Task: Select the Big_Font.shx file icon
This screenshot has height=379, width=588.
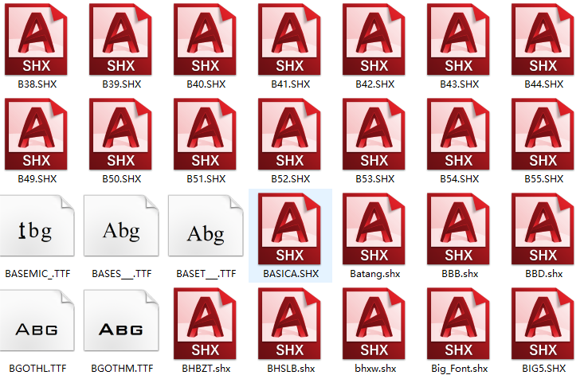Action: 458,323
